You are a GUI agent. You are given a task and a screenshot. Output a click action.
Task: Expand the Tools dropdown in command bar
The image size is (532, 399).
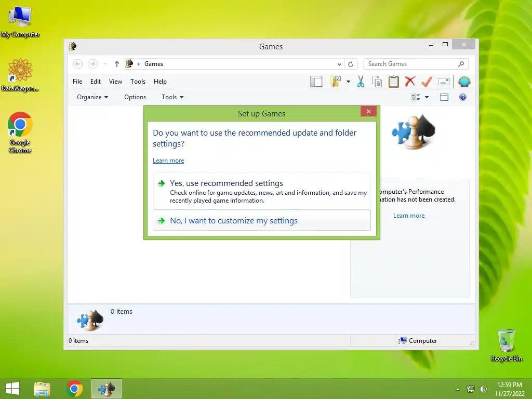[x=172, y=97]
